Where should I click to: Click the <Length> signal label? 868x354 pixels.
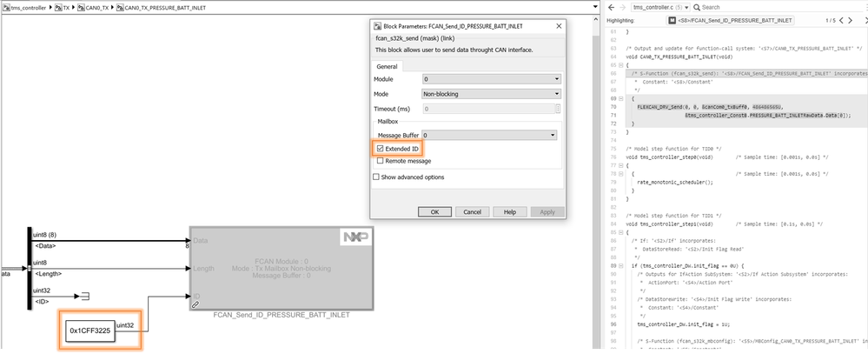pyautogui.click(x=48, y=274)
